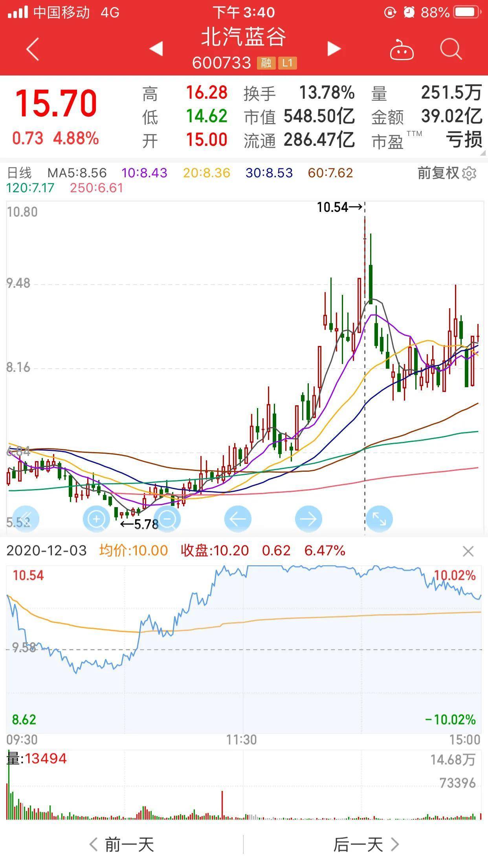Tap intraday volume label 量:13494
488x868 pixels.
tap(37, 759)
